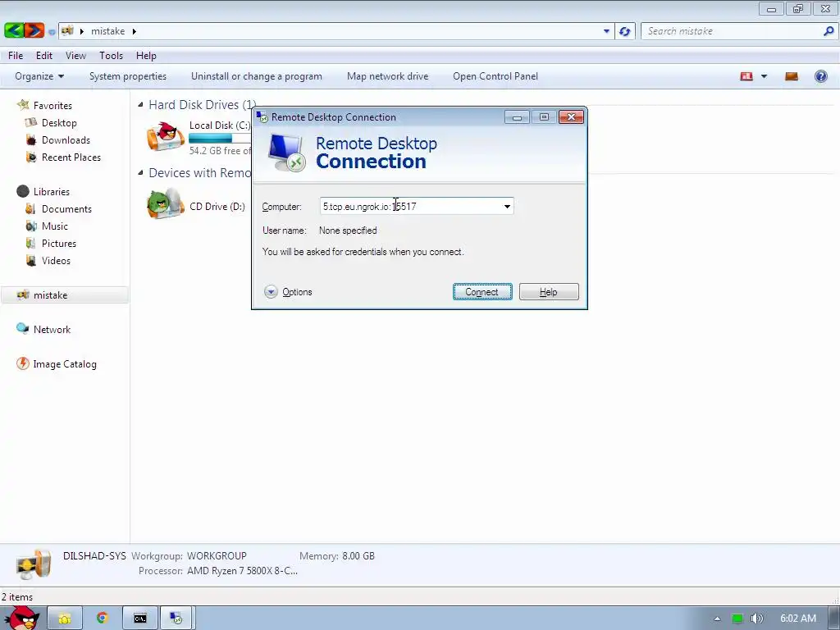
Task: Open the Edit menu
Action: click(44, 55)
